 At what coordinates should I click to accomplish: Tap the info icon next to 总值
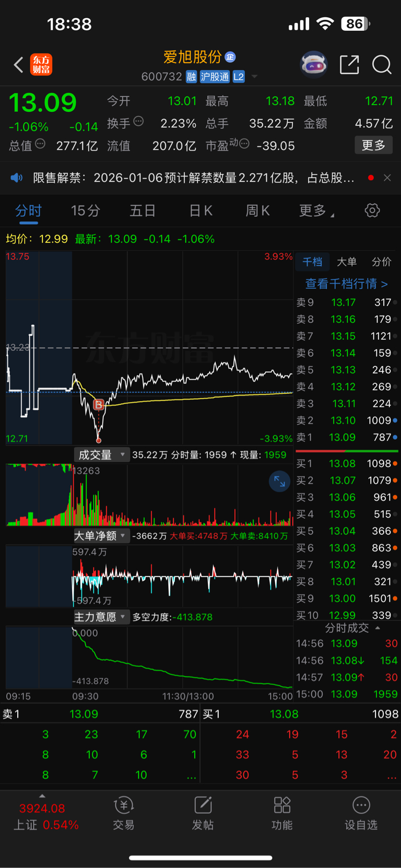[x=40, y=144]
